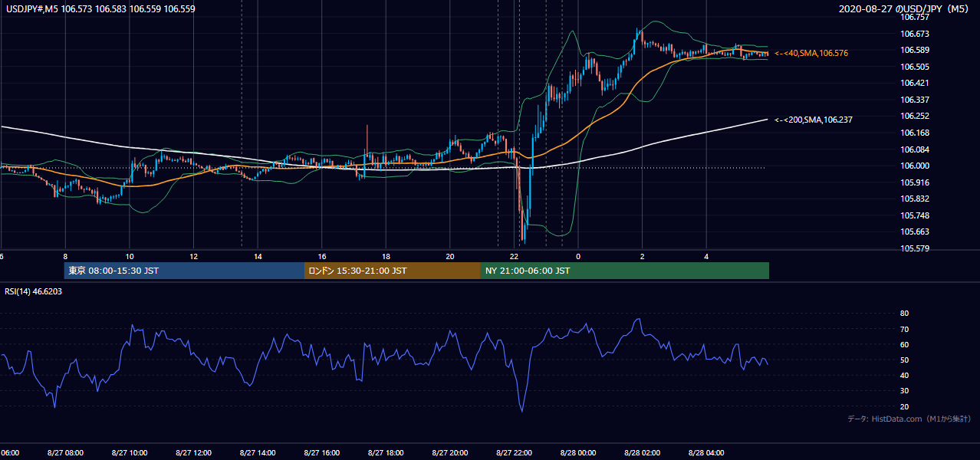This screenshot has height=460, width=980.
Task: Click RSI scale value 70
Action: click(x=904, y=329)
